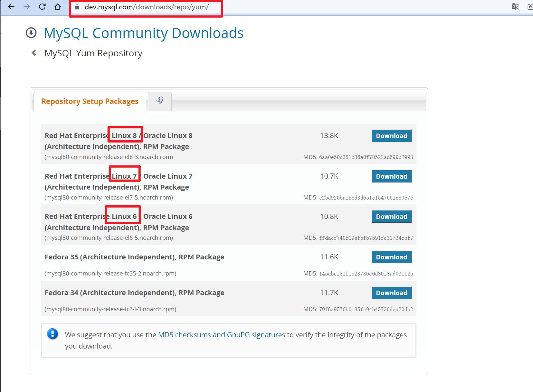
Task: Download the Red Hat Enterprise Linux 8 package
Action: (x=391, y=136)
